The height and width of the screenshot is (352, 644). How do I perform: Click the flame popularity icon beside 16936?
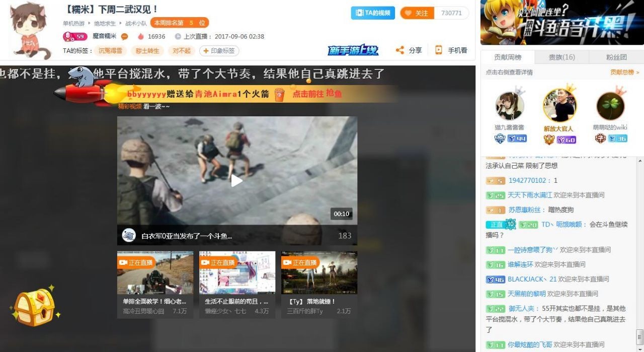[141, 37]
